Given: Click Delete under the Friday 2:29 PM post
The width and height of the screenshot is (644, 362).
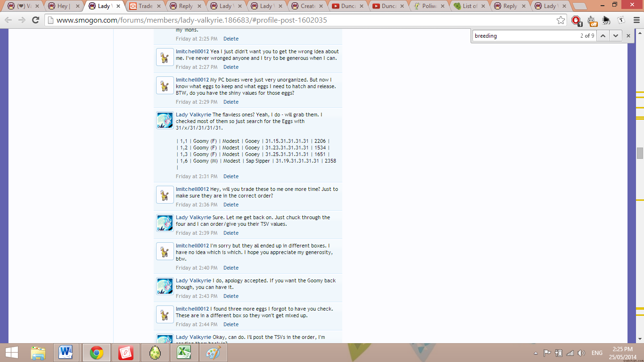Looking at the screenshot, I should pyautogui.click(x=231, y=102).
